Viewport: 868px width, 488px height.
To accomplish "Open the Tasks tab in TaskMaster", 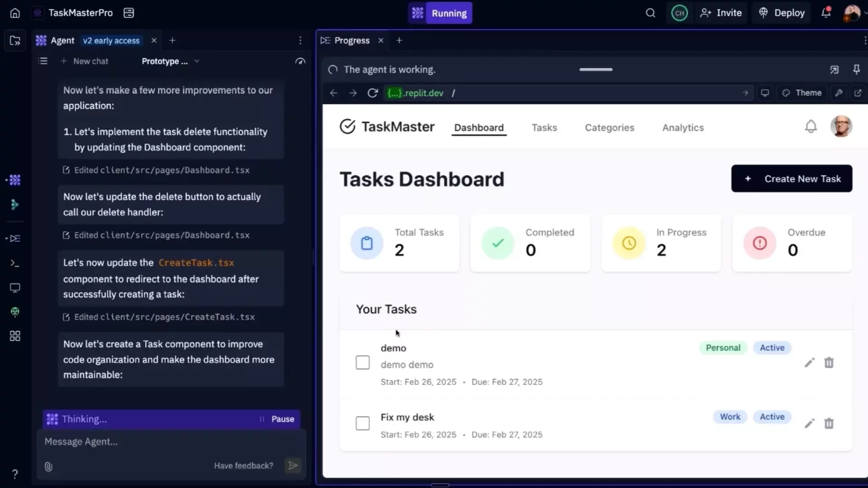I will (544, 127).
